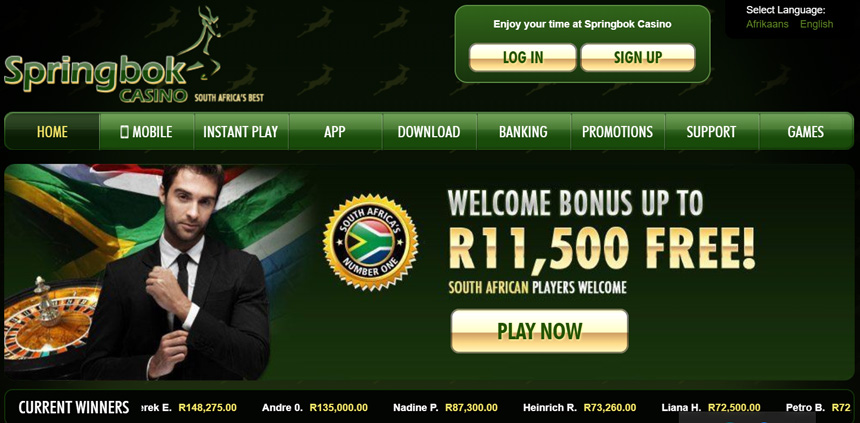Go to the APP page
The width and height of the screenshot is (860, 423).
tap(335, 132)
